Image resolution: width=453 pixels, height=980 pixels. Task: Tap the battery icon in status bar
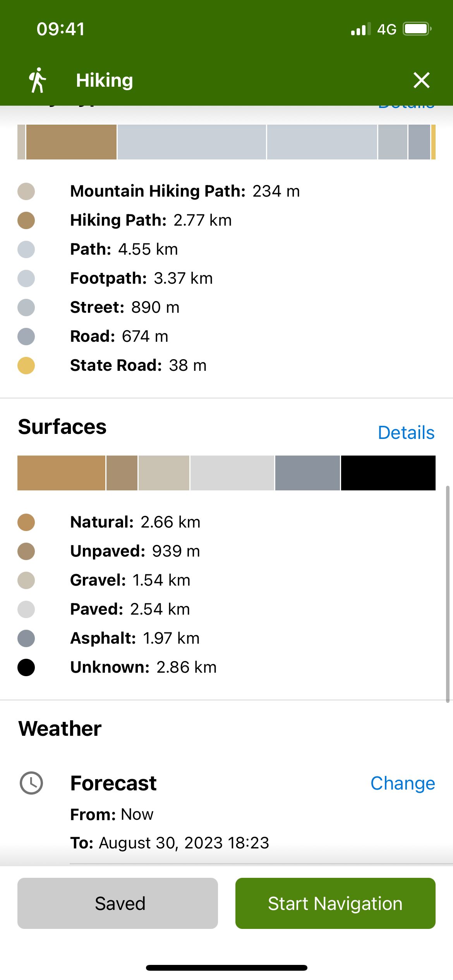[x=417, y=29]
